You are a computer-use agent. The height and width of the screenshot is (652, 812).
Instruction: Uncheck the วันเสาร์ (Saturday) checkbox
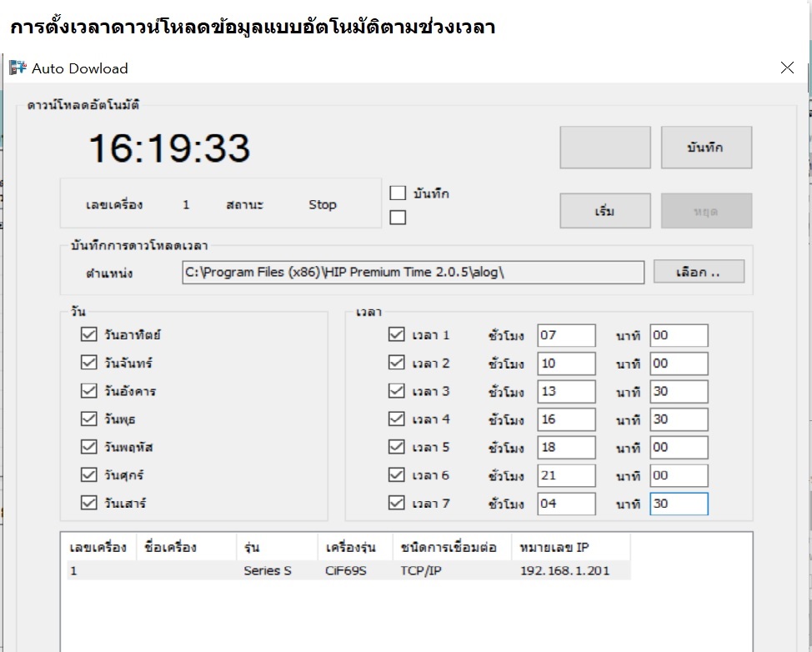click(x=88, y=504)
